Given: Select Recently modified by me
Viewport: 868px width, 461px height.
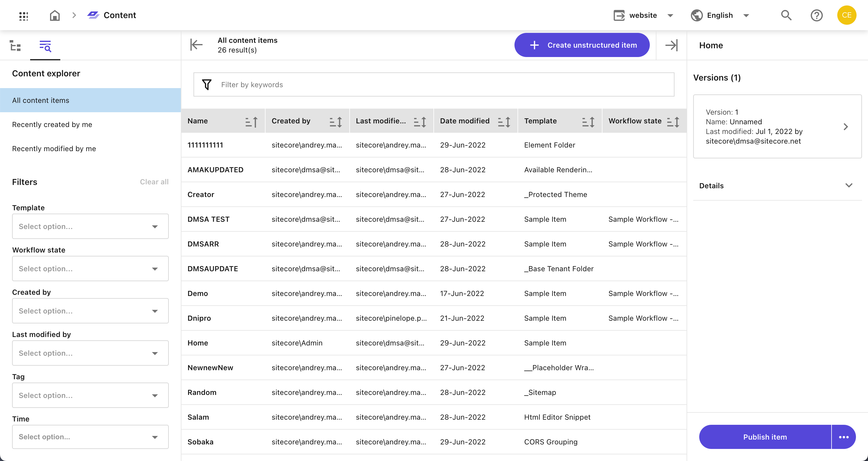Looking at the screenshot, I should (x=54, y=149).
